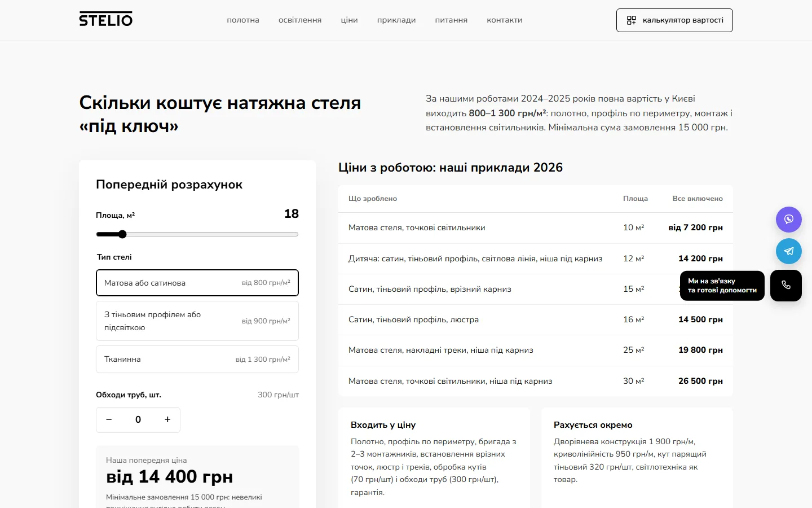Click the «Входить у ціну» heading
812x508 pixels.
coord(383,425)
